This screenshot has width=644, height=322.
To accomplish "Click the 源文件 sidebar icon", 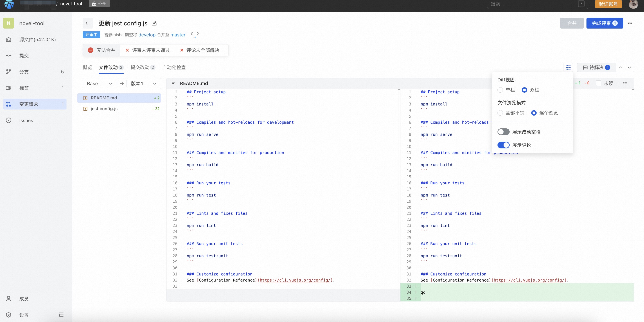I will (9, 39).
